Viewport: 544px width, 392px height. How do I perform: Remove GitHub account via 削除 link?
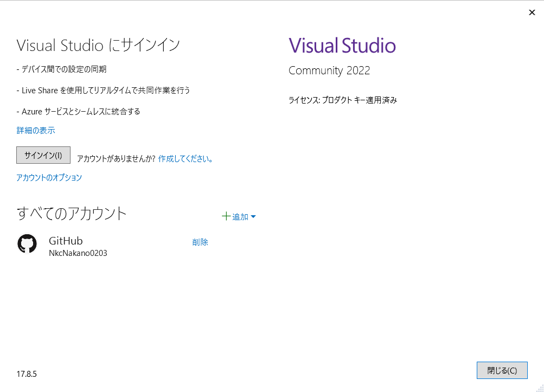tap(200, 242)
